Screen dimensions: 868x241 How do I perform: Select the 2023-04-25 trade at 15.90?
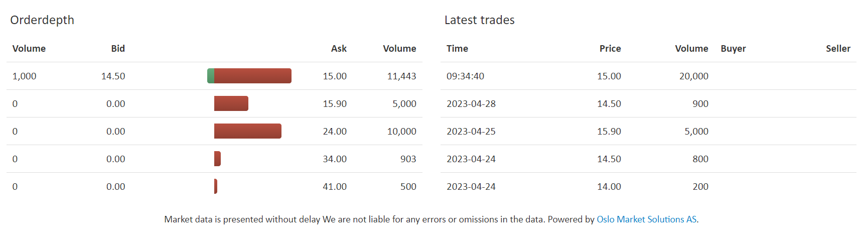point(648,131)
